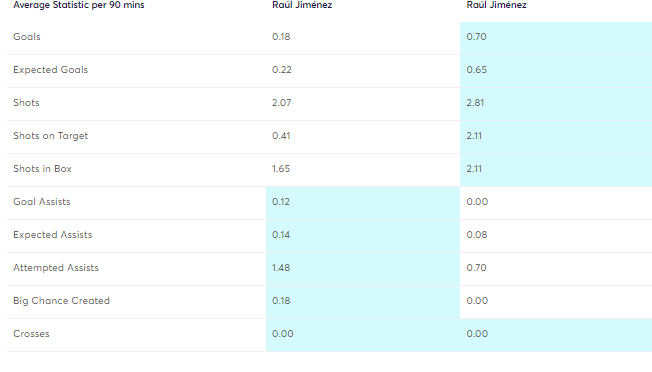Click highlighted Shots value 2.81
Image resolution: width=652 pixels, height=372 pixels.
pyautogui.click(x=475, y=103)
